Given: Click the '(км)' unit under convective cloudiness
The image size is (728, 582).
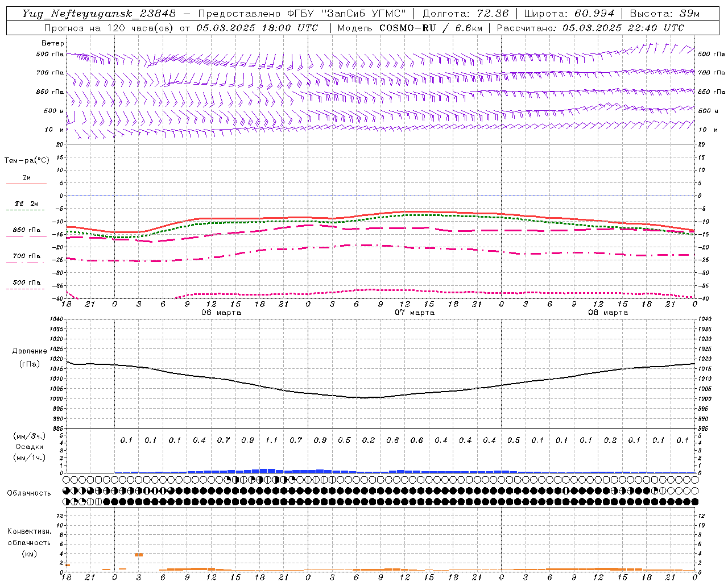Looking at the screenshot, I should coord(29,554).
